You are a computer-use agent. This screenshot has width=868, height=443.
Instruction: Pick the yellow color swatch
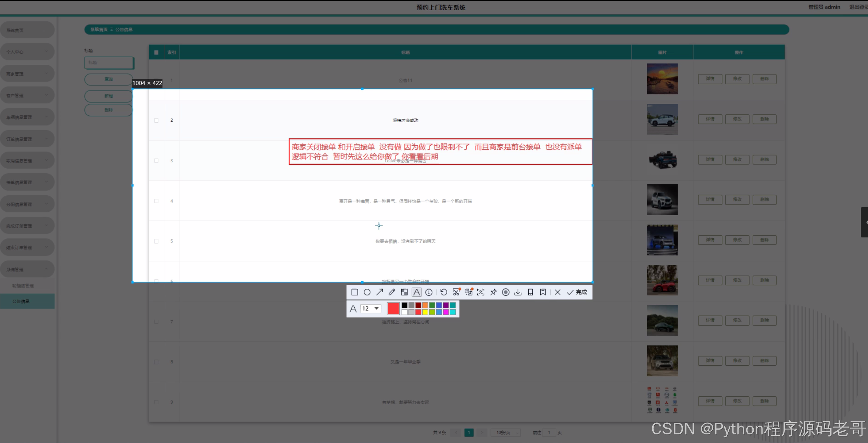coord(425,312)
